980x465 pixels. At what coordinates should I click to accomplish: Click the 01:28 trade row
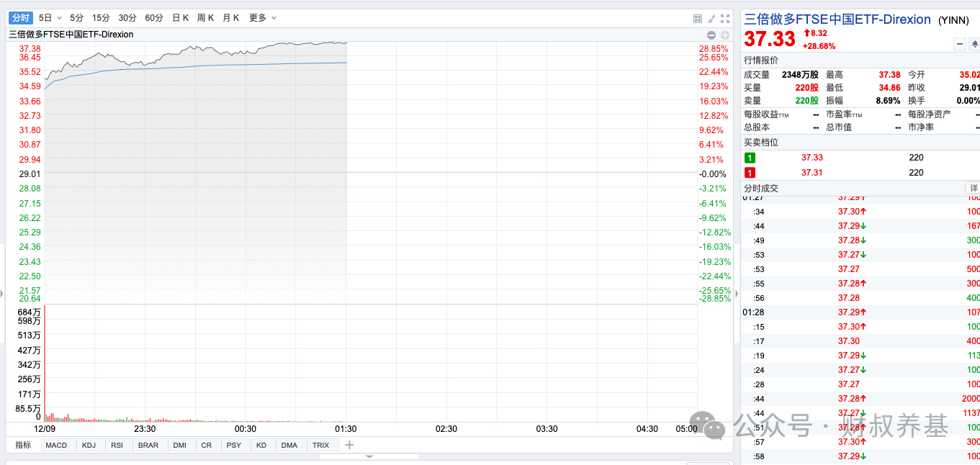tap(860, 312)
